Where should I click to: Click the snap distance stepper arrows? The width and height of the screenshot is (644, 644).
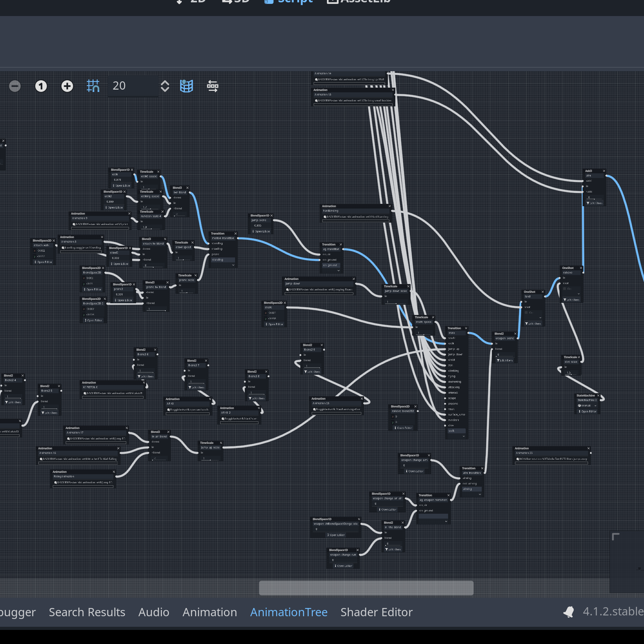coord(165,86)
